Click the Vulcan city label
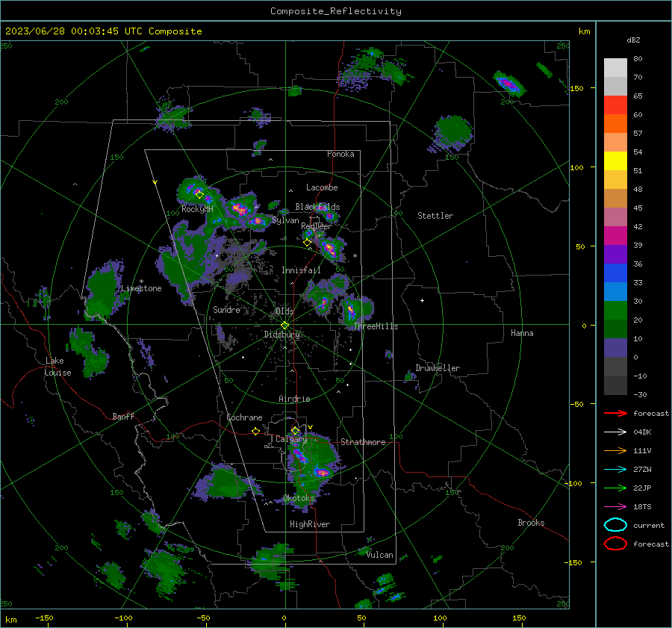 [x=380, y=555]
